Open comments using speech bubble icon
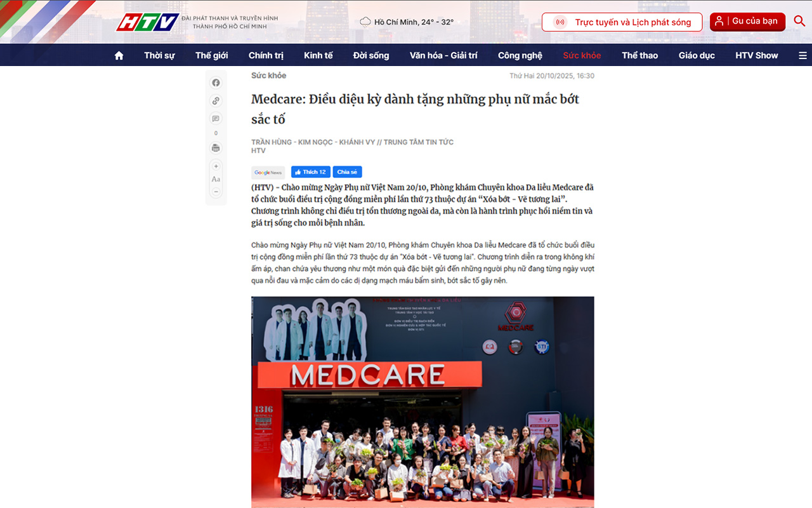Image resolution: width=812 pixels, height=508 pixels. point(216,119)
